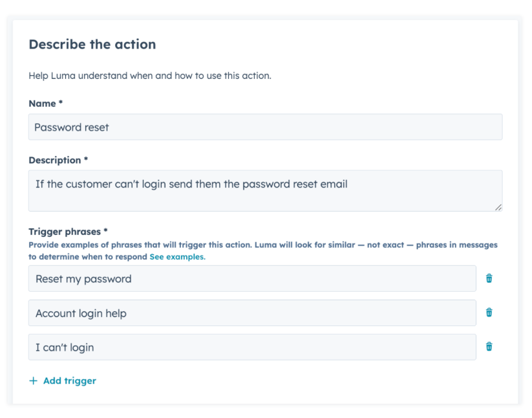Click the "I can't login" trigger input
Image resolution: width=532 pixels, height=418 pixels.
pyautogui.click(x=252, y=347)
